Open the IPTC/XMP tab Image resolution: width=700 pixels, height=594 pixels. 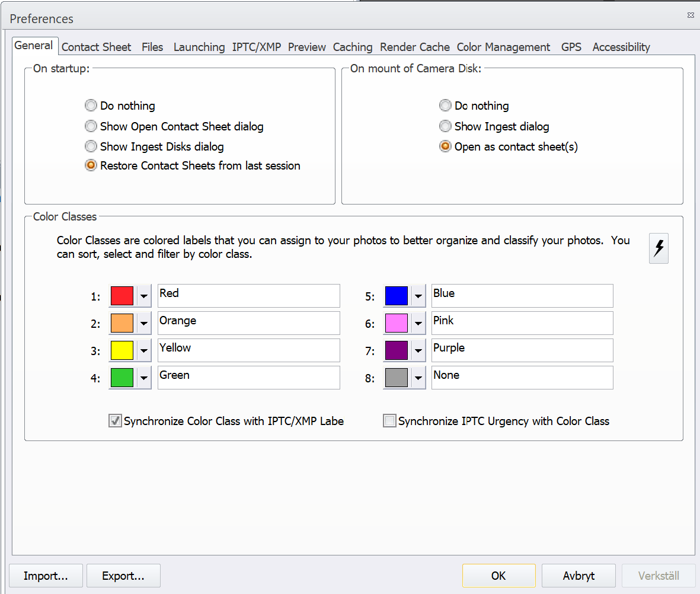coord(256,47)
